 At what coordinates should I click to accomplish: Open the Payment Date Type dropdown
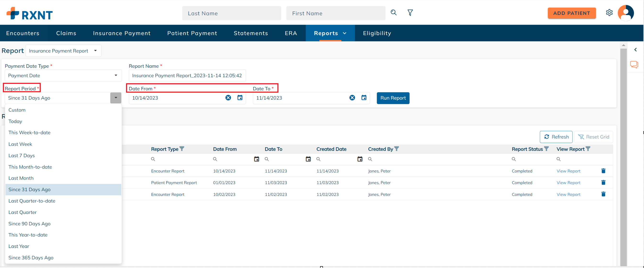pyautogui.click(x=116, y=75)
